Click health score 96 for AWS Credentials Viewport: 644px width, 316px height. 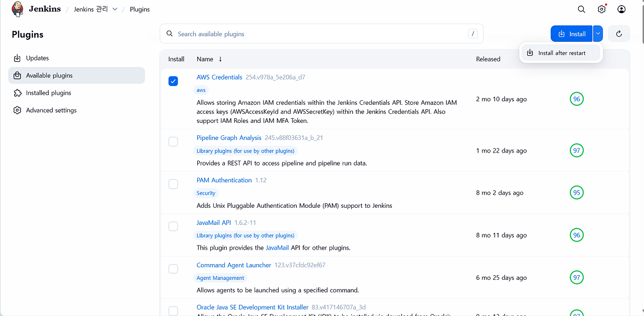tap(577, 99)
